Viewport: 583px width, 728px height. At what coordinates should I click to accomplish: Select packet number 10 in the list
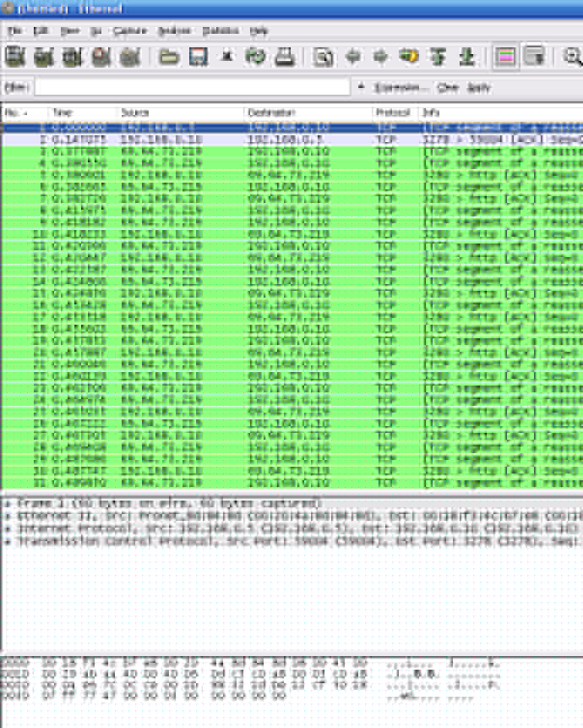(292, 234)
